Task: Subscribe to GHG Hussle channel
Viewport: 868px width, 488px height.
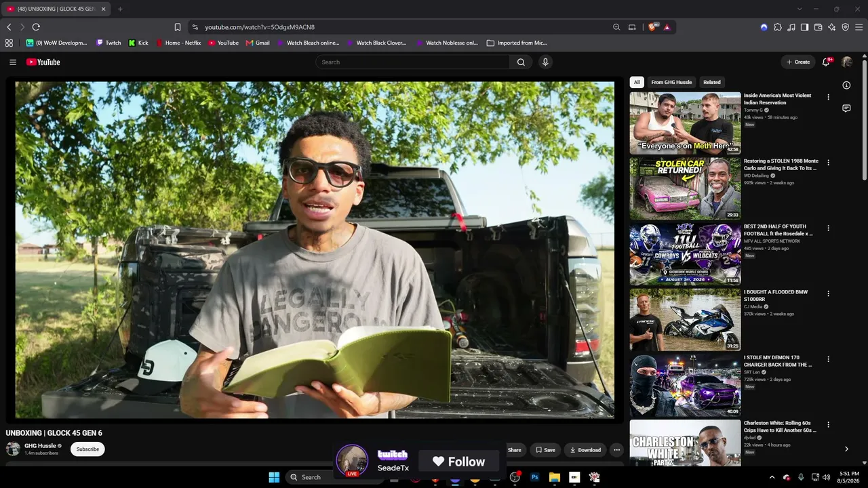Action: click(87, 449)
